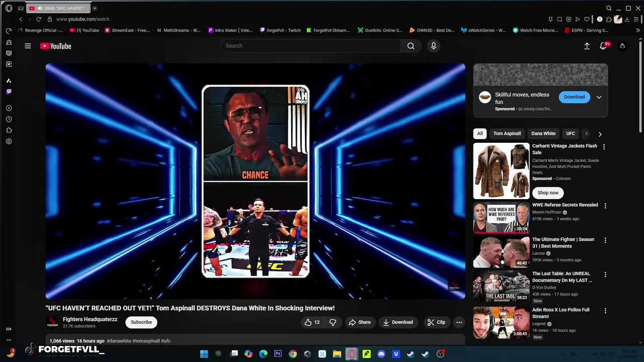Viewport: 644px width, 362px height.
Task: Reload the page with the refresh icon
Action: pos(38,19)
